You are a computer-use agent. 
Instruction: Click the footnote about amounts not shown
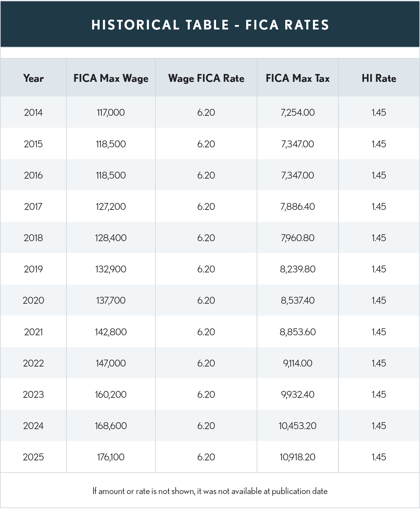210,491
